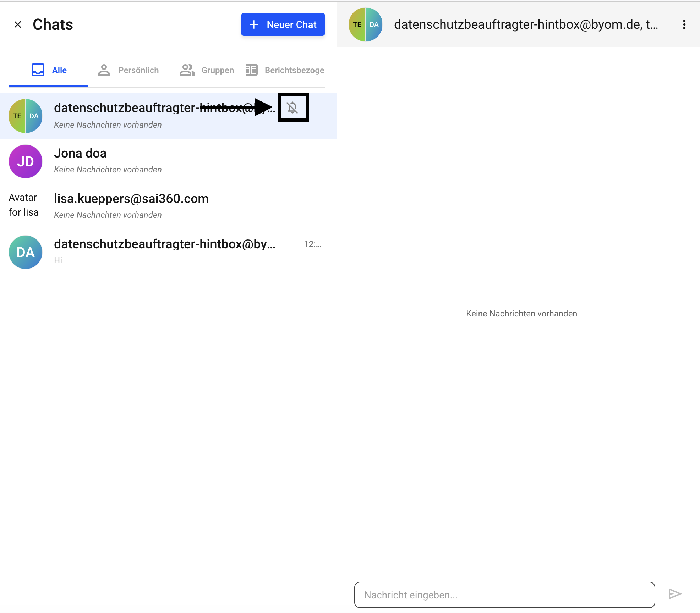The height and width of the screenshot is (613, 700).
Task: Click the send message arrow icon
Action: click(675, 594)
